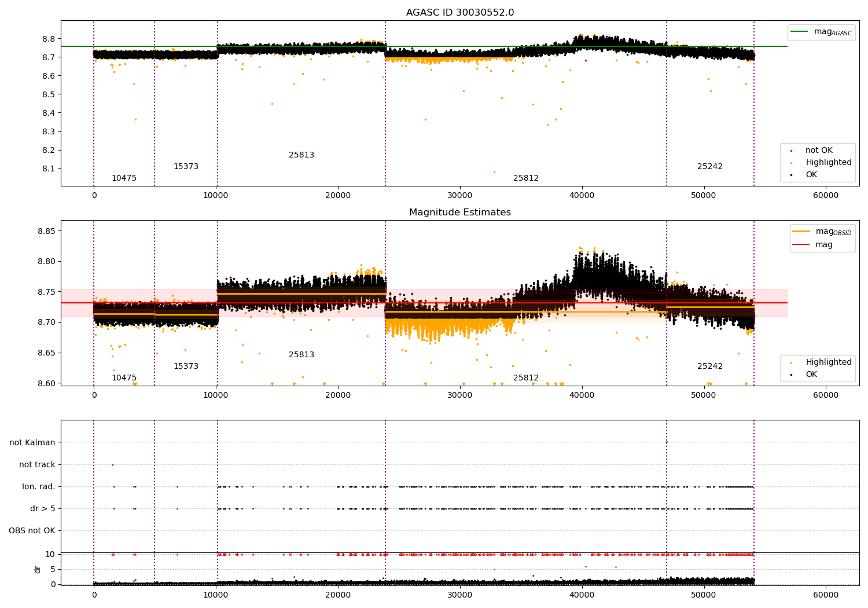Select y-axis tick 8.80 in middle plot
The width and height of the screenshot is (868, 608).
(46, 261)
